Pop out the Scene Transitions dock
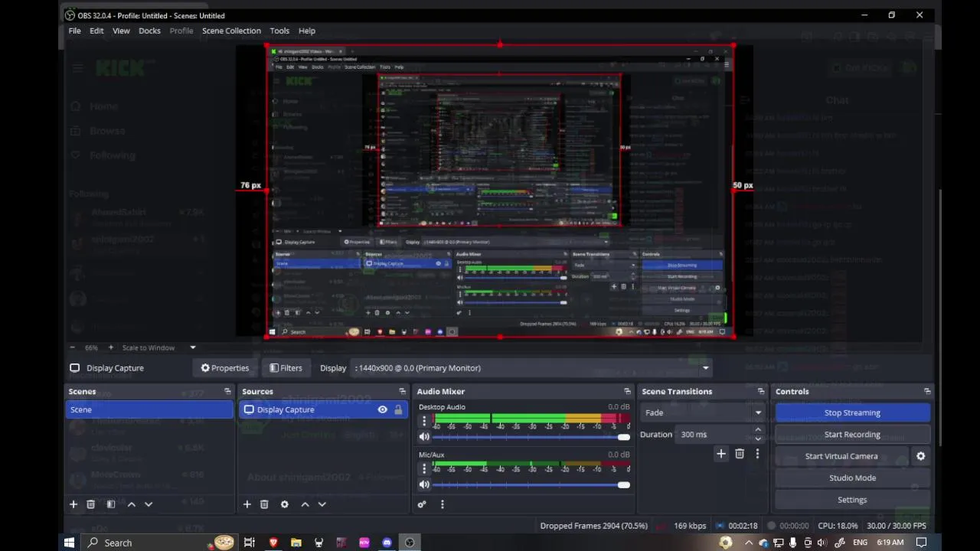The height and width of the screenshot is (551, 980). (x=760, y=391)
